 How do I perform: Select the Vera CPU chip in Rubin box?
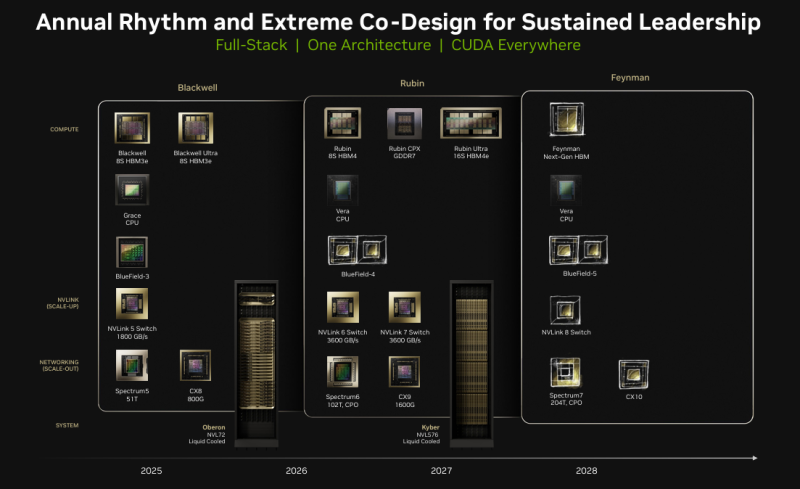click(x=342, y=190)
